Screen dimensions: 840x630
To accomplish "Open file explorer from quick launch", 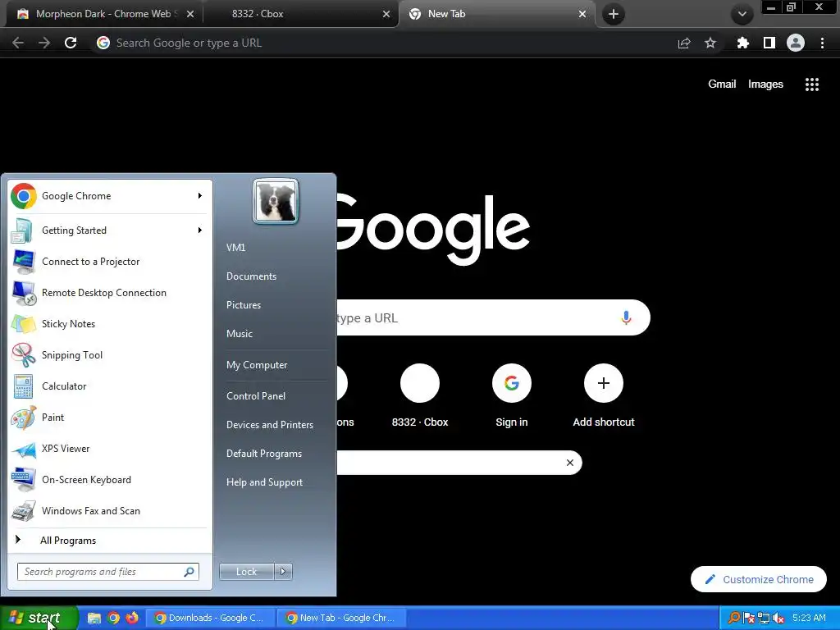I will tap(94, 618).
